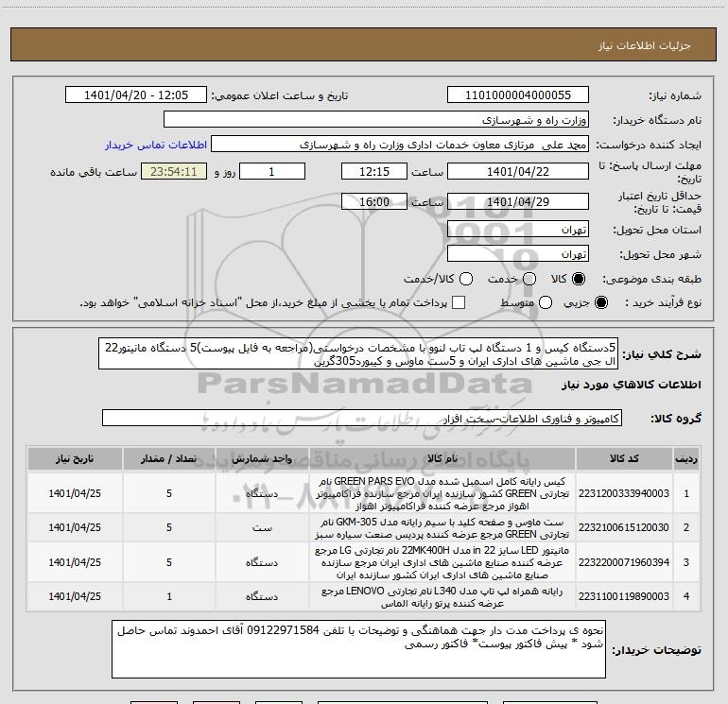728x704 pixels.
Task: Click the announcement date field 1401/04/20 - 12:05
Action: [136, 95]
